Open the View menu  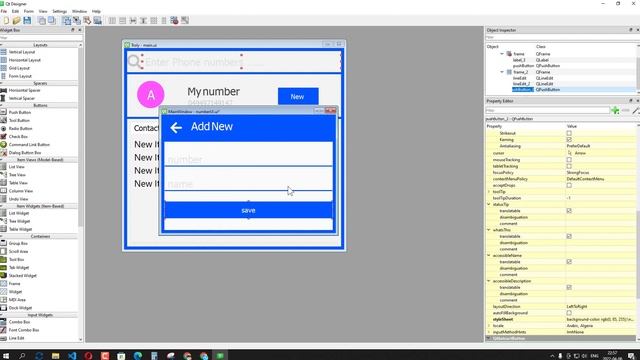(x=43, y=11)
